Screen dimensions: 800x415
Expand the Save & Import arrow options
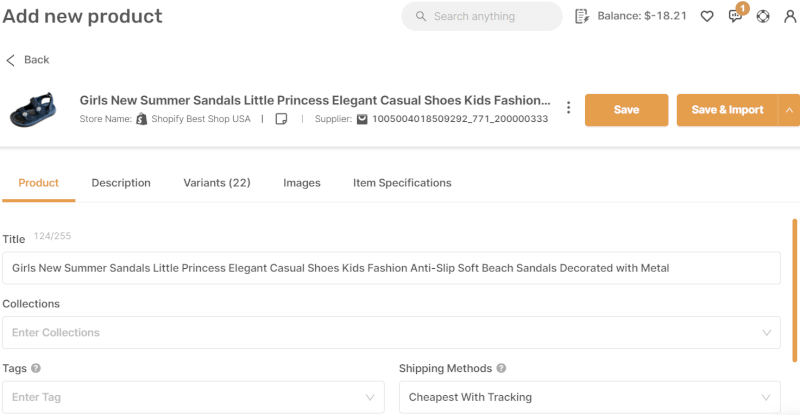(789, 110)
